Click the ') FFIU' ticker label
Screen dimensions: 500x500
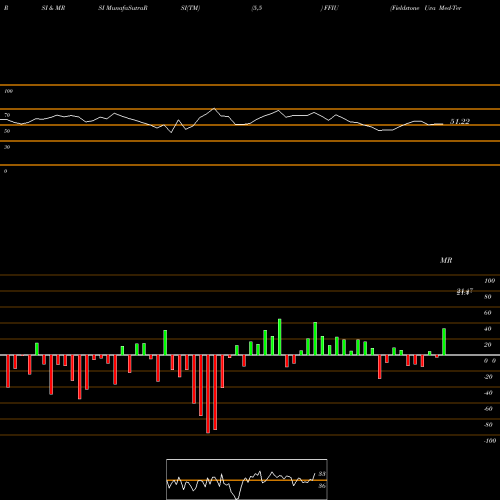tap(329, 8)
